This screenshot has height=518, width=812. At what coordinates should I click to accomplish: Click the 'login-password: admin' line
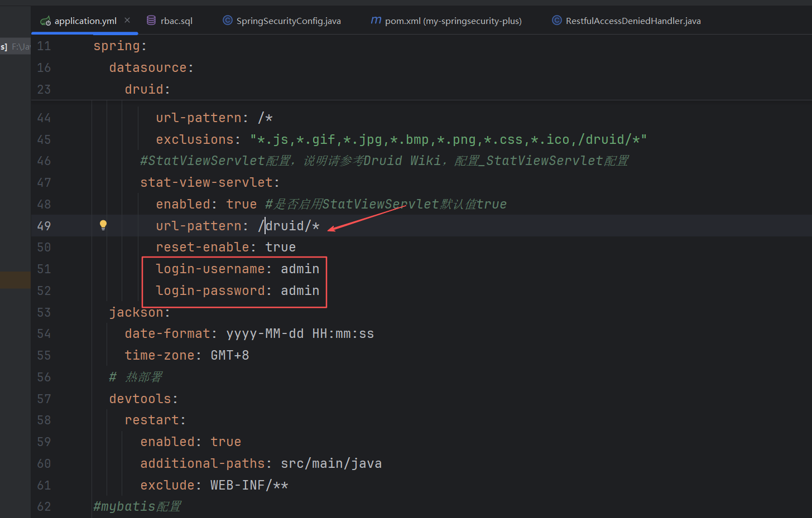pyautogui.click(x=238, y=291)
